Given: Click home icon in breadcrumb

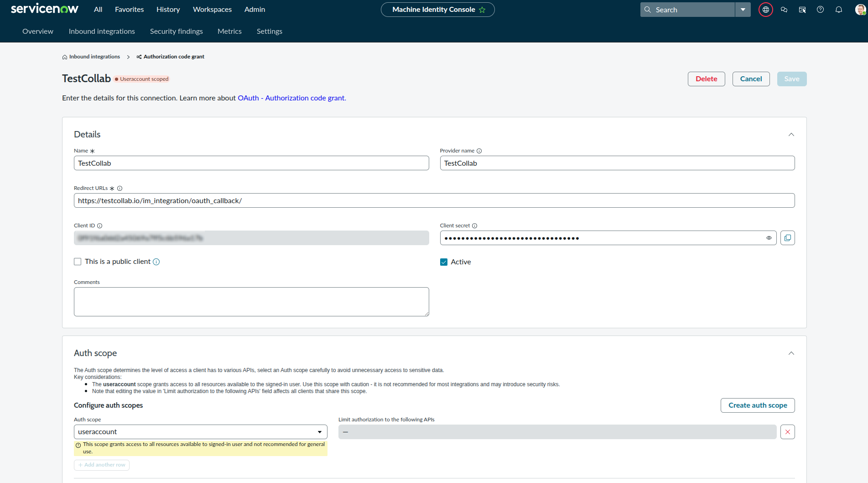Looking at the screenshot, I should (x=65, y=57).
